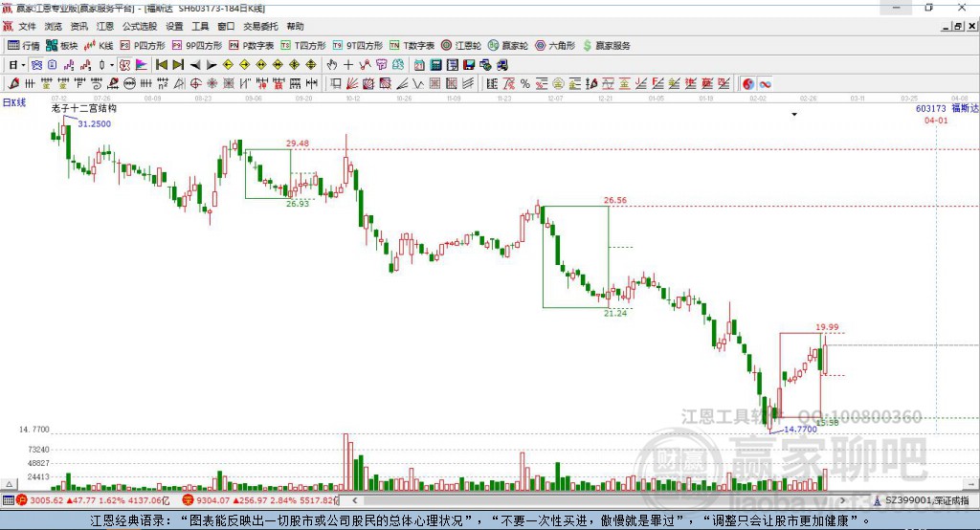Open the 帮助 menu
980x530 pixels.
tap(295, 26)
